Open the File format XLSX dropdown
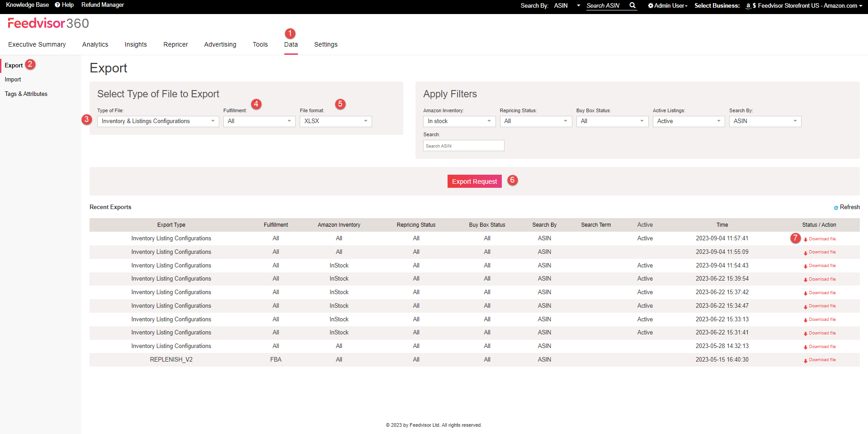Viewport: 868px width, 434px height. (336, 121)
